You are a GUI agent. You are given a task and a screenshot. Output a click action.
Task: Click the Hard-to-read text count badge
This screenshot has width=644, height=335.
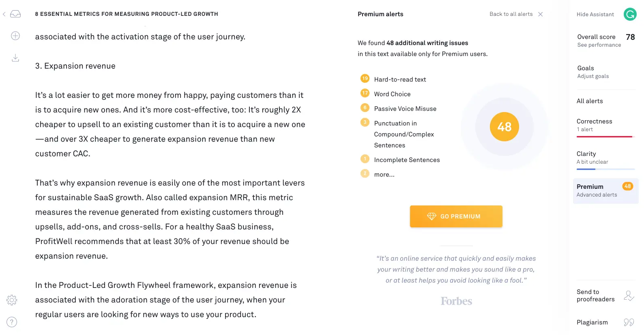[x=365, y=78]
